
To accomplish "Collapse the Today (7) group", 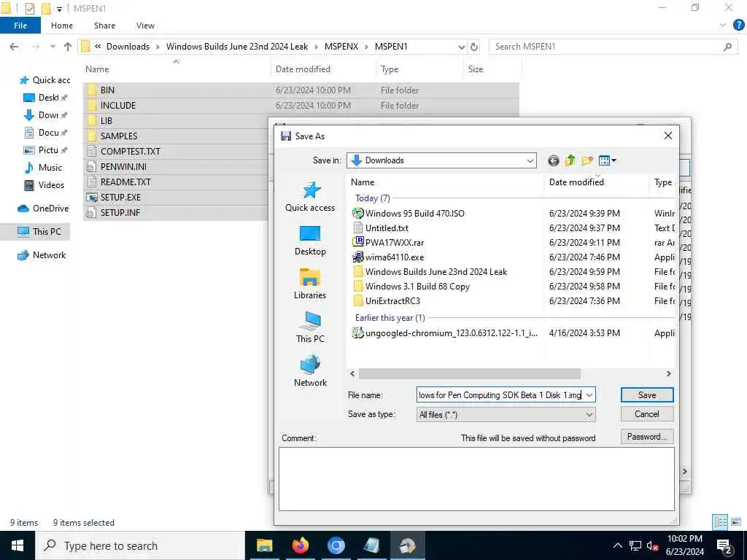I will coord(372,198).
